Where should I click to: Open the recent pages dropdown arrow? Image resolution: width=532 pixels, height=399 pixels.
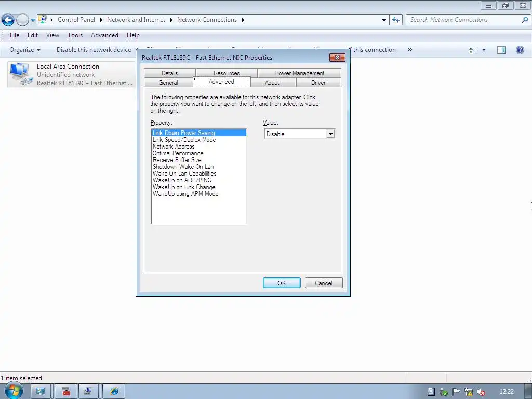pos(33,20)
